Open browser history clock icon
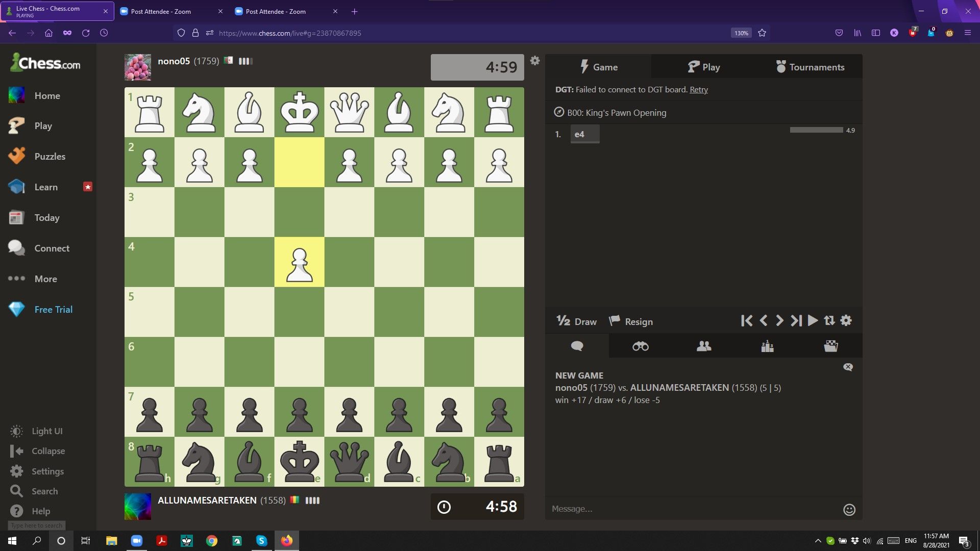This screenshot has width=980, height=551. (104, 33)
